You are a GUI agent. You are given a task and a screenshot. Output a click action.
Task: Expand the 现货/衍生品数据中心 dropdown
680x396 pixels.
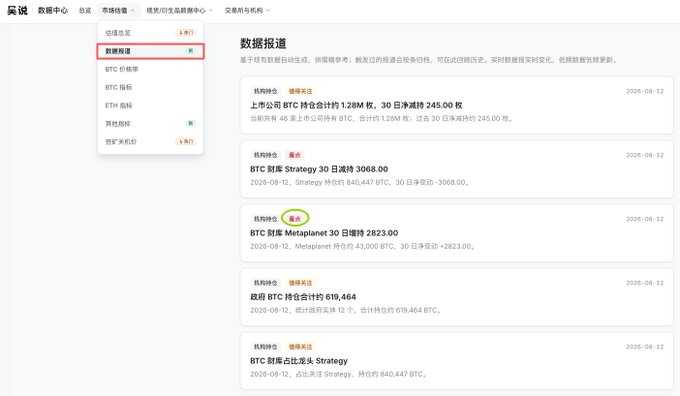pyautogui.click(x=180, y=10)
